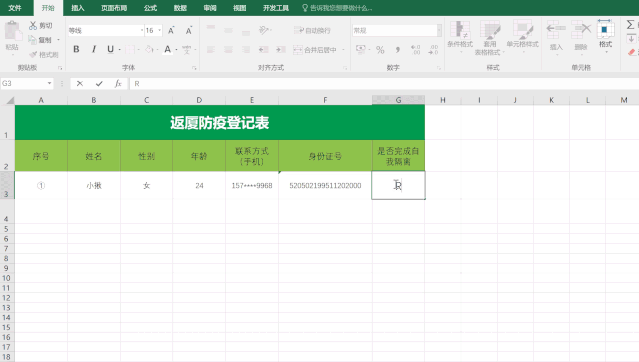
Task: Toggle wrap text option
Action: 312,31
